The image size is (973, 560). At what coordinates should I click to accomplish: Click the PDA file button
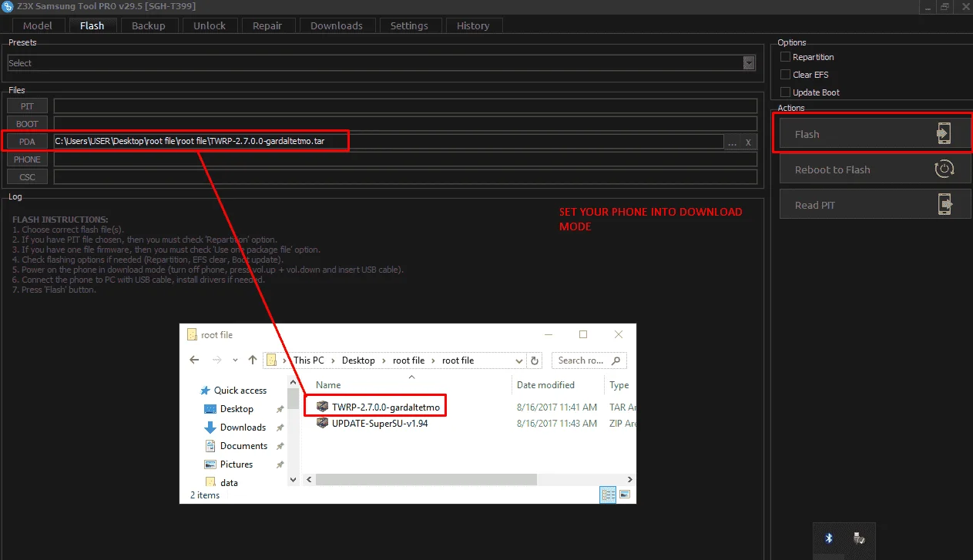27,142
